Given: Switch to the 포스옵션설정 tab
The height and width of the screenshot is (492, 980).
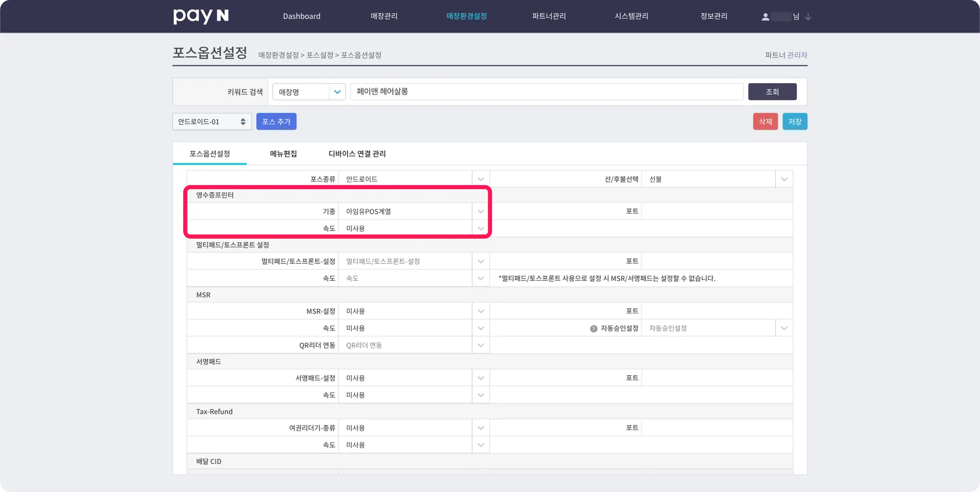Looking at the screenshot, I should click(210, 153).
